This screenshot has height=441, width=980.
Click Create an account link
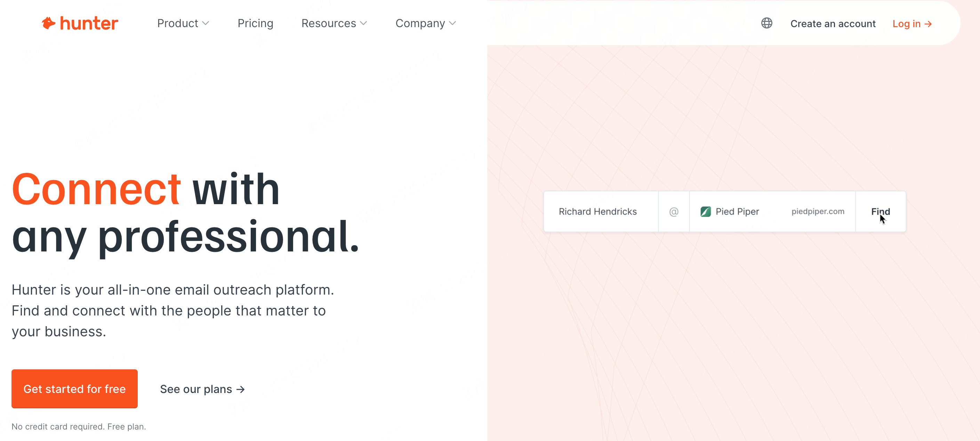pos(833,24)
